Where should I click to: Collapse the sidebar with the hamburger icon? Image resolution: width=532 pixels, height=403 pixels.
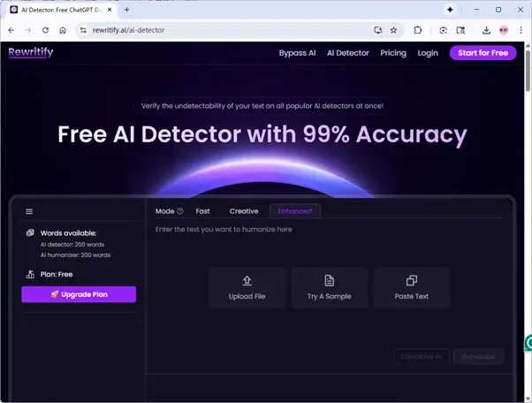(x=29, y=212)
